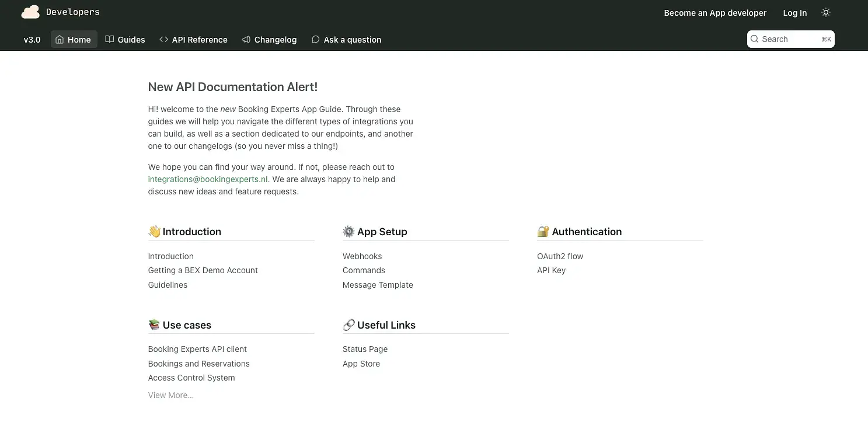Focus the Search input field
This screenshot has width=868, height=443.
coord(788,39)
